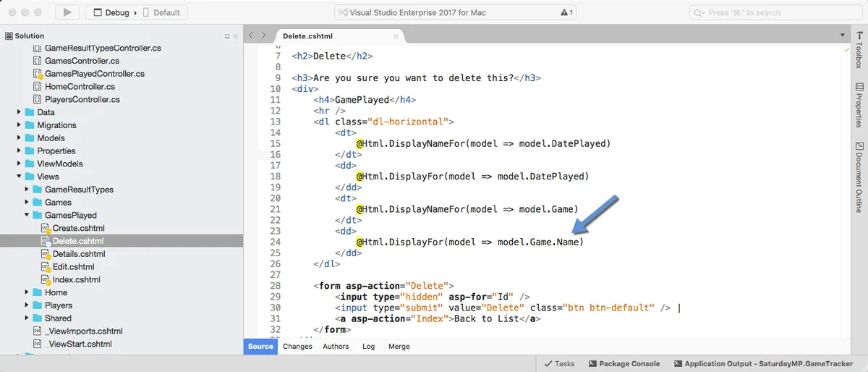868x372 pixels.
Task: Click the Shared folder icon
Action: coord(38,318)
